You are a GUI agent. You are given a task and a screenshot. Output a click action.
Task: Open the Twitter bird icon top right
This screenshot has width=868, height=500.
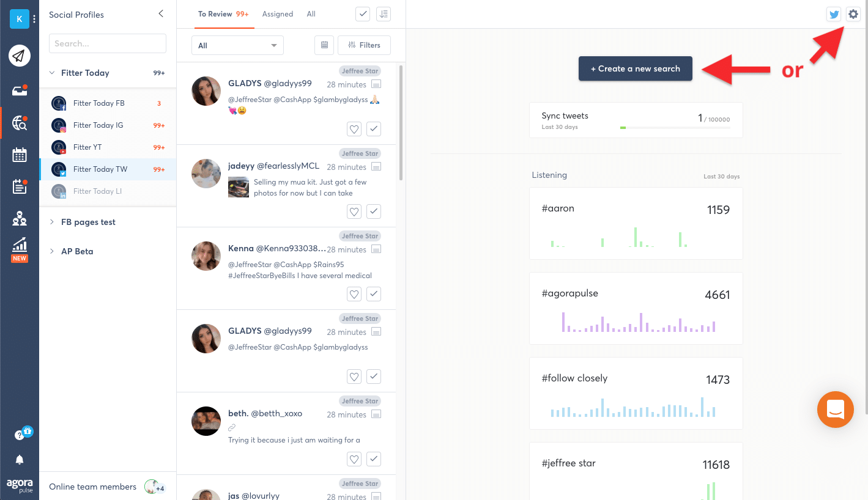(834, 13)
